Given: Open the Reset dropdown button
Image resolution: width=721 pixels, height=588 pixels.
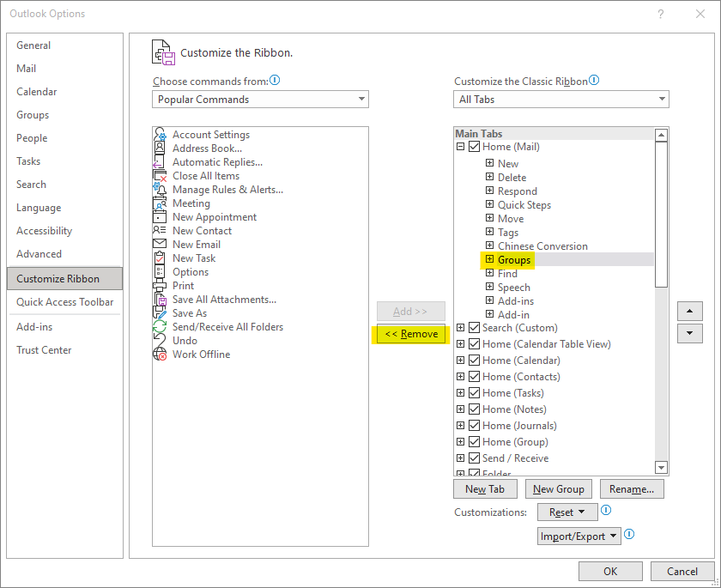Looking at the screenshot, I should [x=567, y=512].
